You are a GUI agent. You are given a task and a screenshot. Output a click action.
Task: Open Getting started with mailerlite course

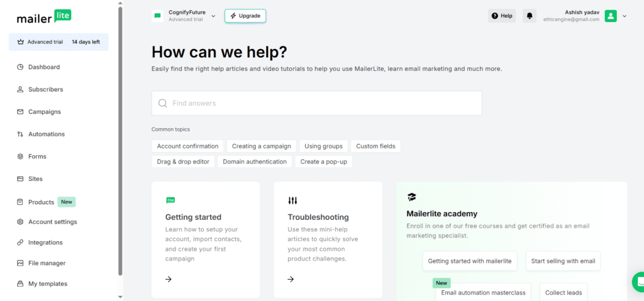click(x=470, y=261)
